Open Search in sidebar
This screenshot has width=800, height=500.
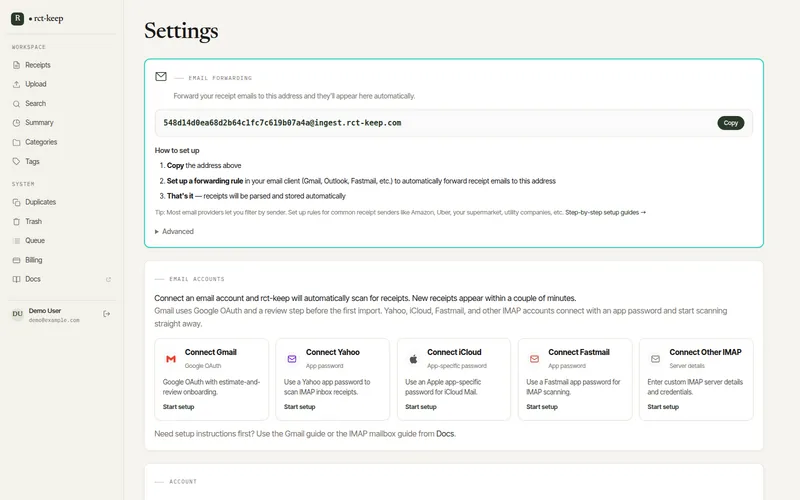(x=36, y=104)
